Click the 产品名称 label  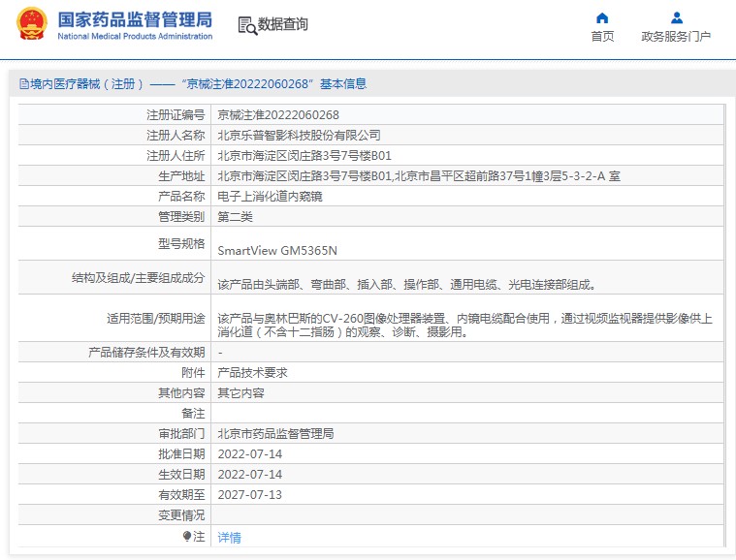coord(181,196)
